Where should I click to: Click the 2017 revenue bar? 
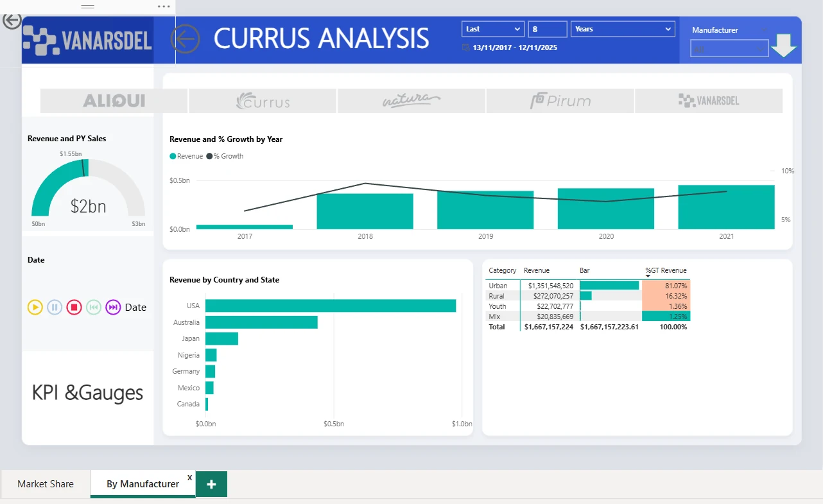coord(245,227)
